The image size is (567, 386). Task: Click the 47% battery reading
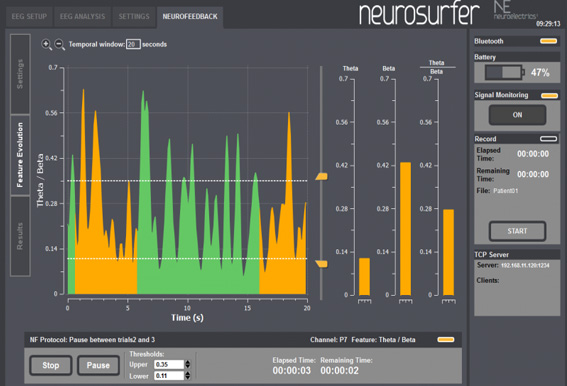point(540,73)
